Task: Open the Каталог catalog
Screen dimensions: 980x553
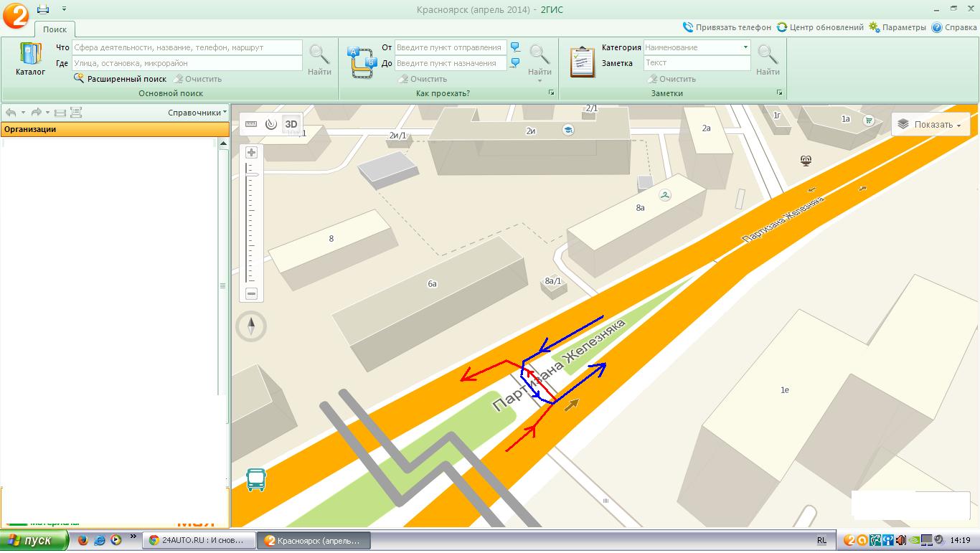Action: (30, 59)
